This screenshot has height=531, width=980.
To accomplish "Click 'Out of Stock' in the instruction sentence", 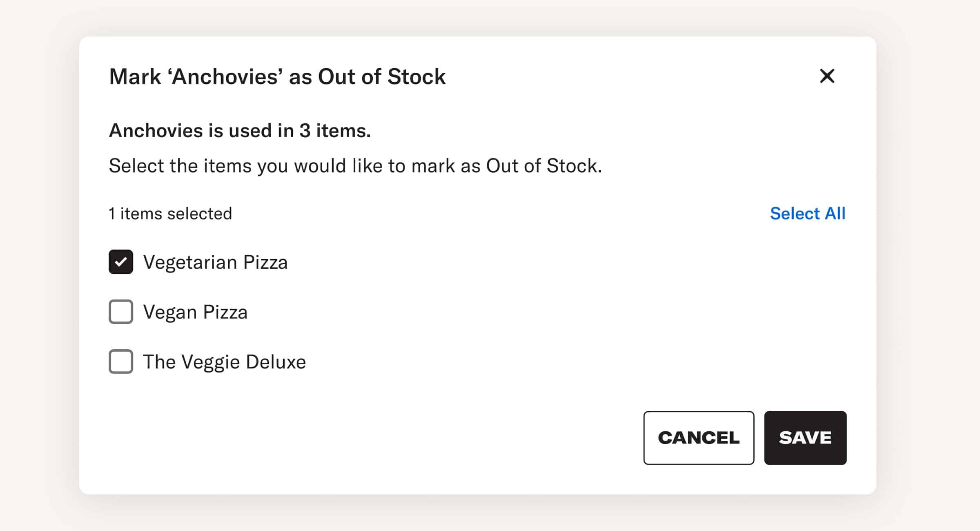I will click(543, 166).
